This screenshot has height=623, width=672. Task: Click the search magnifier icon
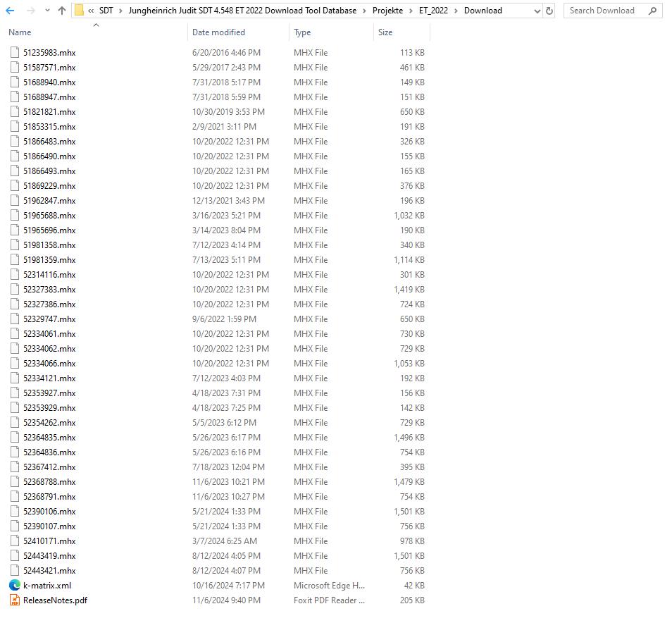[x=652, y=11]
